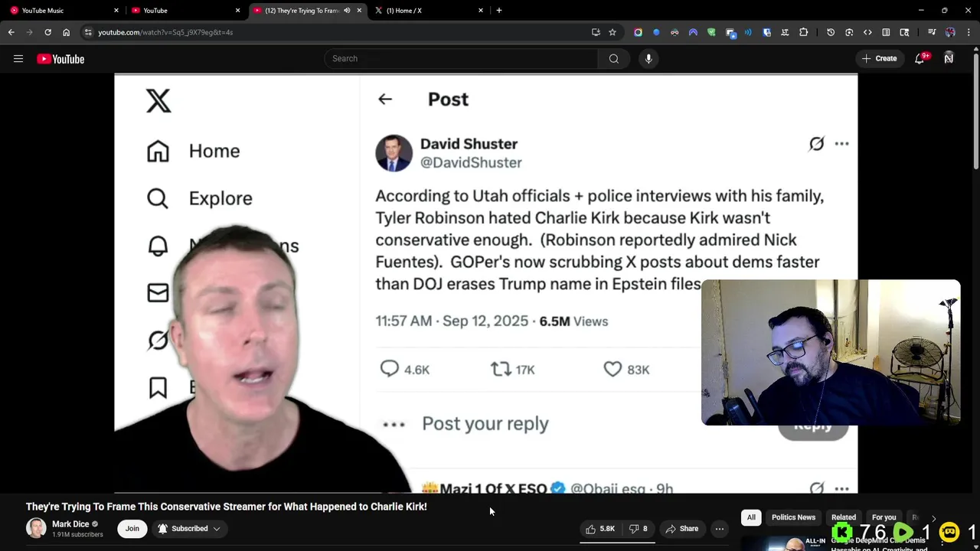
Task: Open the YouTube account avatar menu
Action: [x=949, y=59]
